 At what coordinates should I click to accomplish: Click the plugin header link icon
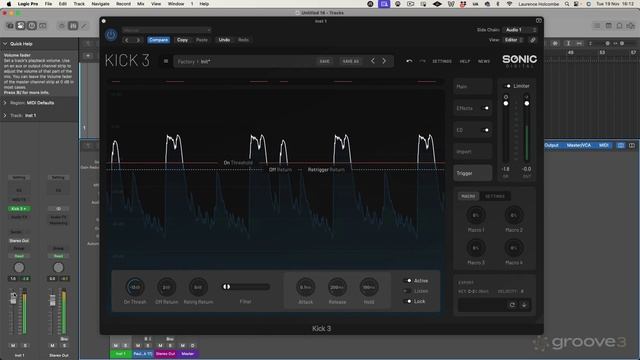tap(533, 40)
